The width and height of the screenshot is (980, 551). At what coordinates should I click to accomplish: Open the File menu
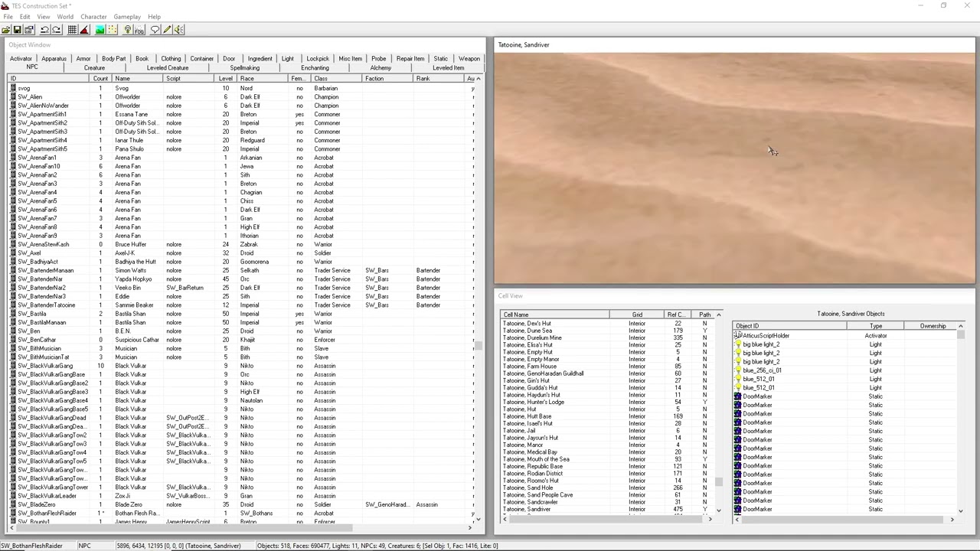click(x=8, y=17)
